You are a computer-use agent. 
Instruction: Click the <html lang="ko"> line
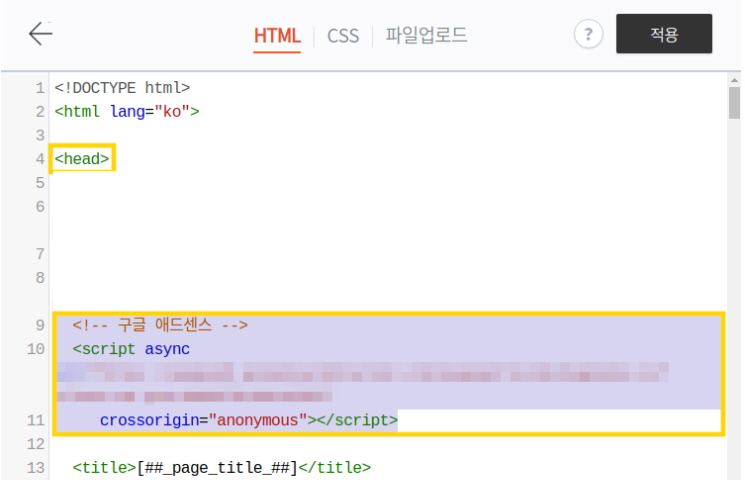(x=127, y=112)
